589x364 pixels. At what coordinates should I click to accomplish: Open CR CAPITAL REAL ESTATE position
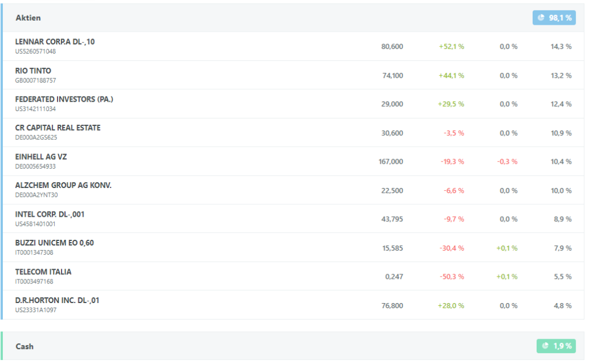pos(58,128)
